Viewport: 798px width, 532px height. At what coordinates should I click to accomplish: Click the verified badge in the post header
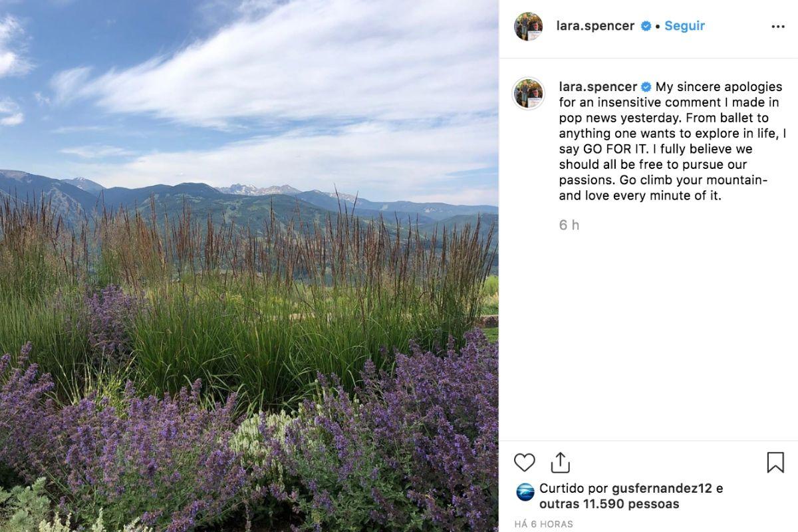point(646,26)
